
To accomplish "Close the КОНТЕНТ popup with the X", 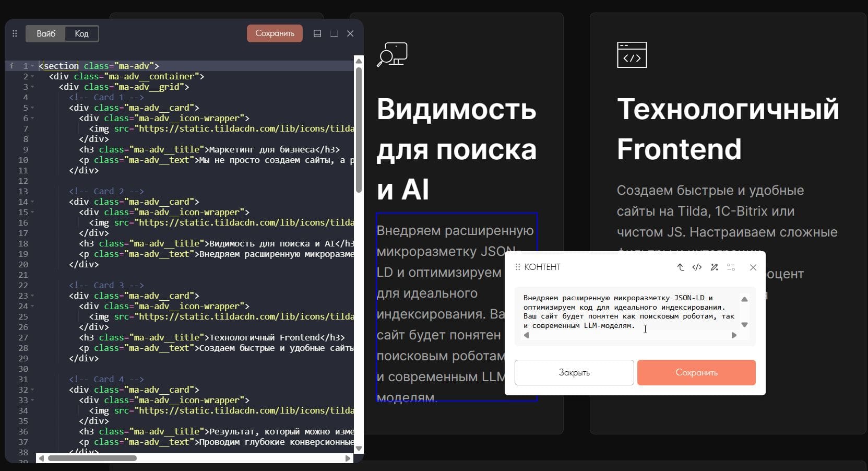I will pyautogui.click(x=753, y=267).
